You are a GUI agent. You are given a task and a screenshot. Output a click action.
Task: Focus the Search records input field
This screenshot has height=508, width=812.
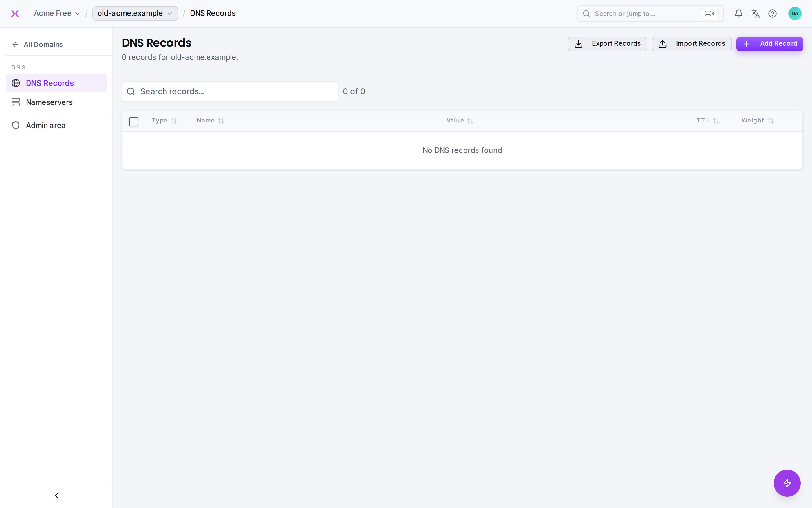(230, 91)
